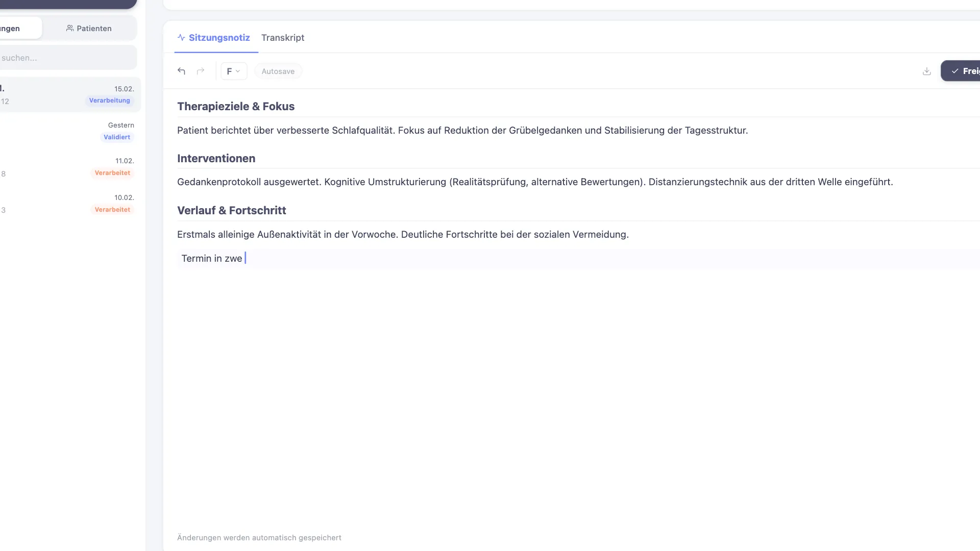980x551 pixels.
Task: Place cursor in Außenaktivität paragraph
Action: click(403, 234)
